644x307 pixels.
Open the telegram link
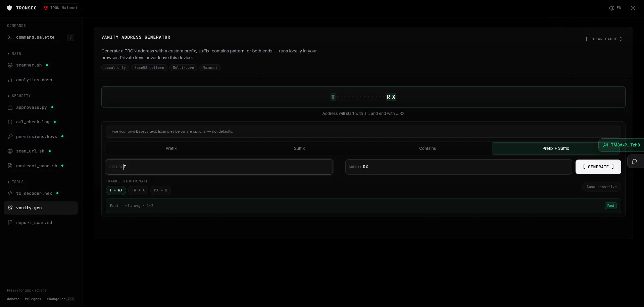point(33,299)
